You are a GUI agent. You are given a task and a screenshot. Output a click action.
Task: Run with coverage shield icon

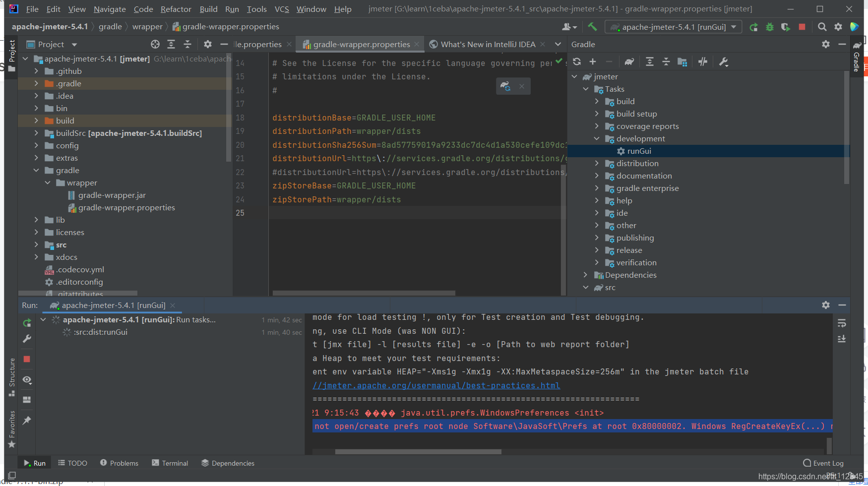click(x=786, y=27)
